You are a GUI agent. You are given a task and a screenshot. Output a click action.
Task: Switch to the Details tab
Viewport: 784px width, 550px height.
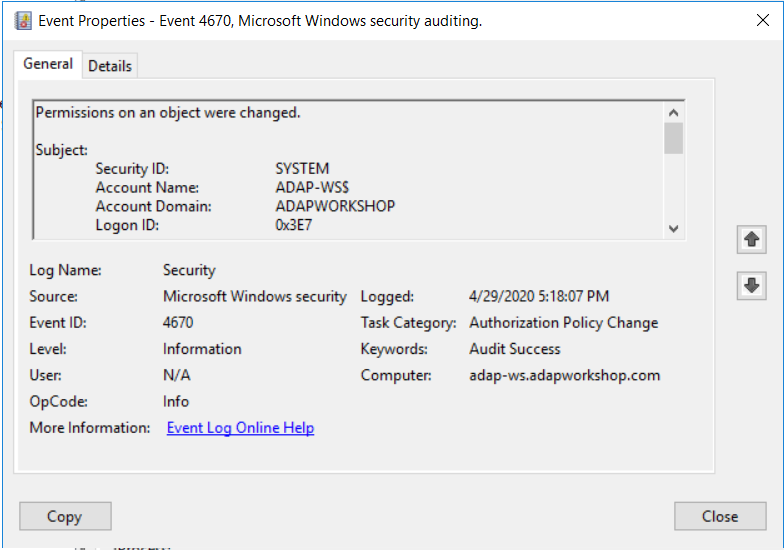point(110,66)
